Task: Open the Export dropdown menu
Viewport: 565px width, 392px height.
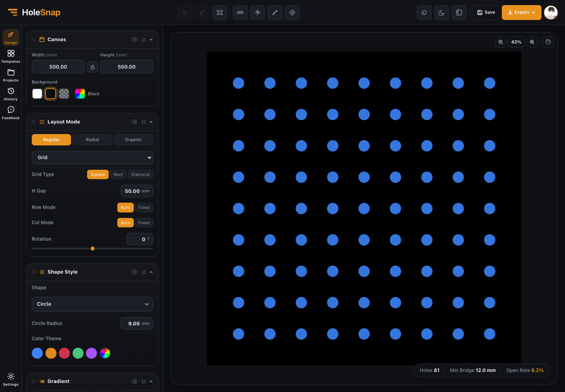Action: [521, 13]
